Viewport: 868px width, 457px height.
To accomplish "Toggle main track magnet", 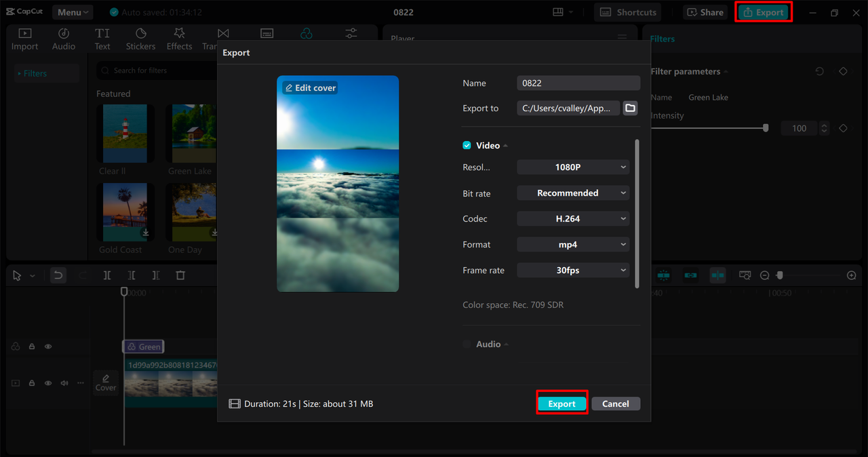I will pos(664,275).
